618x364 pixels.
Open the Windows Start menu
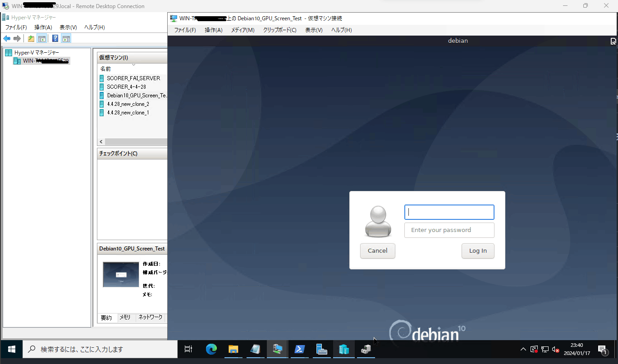tap(12, 349)
